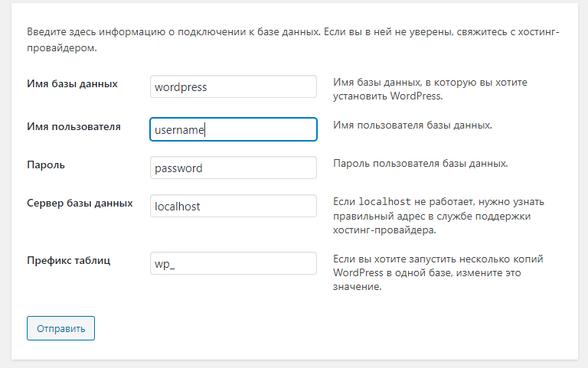Viewport: 588px width, 368px height.
Task: Focus the username input field
Action: (x=234, y=129)
